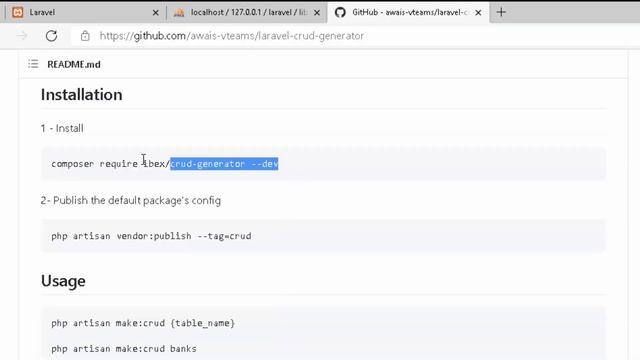Click the 'php artisan vendor:publish --tag=crud' command
Image resolution: width=640 pixels, height=360 pixels.
151,236
